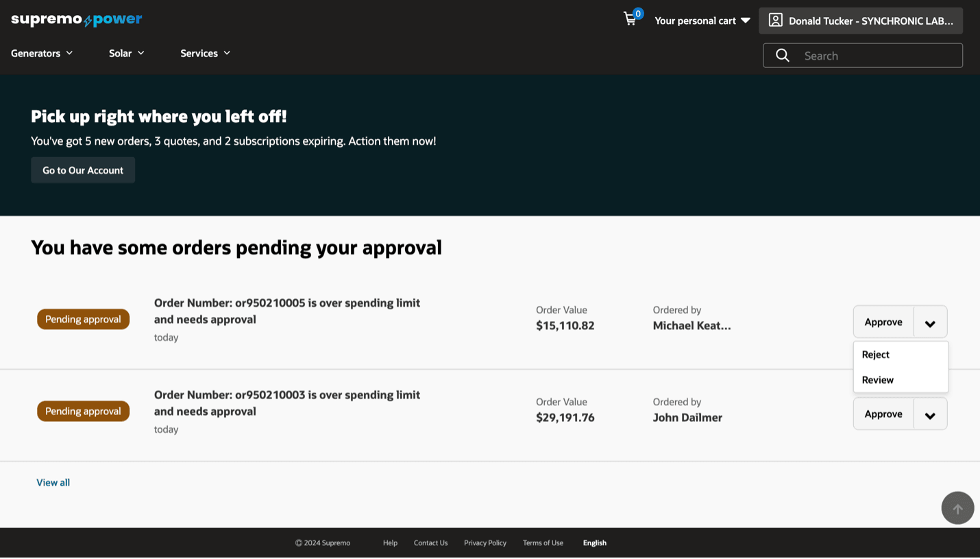This screenshot has width=980, height=559.
Task: Click the Donald Tucker account icon
Action: pos(775,20)
